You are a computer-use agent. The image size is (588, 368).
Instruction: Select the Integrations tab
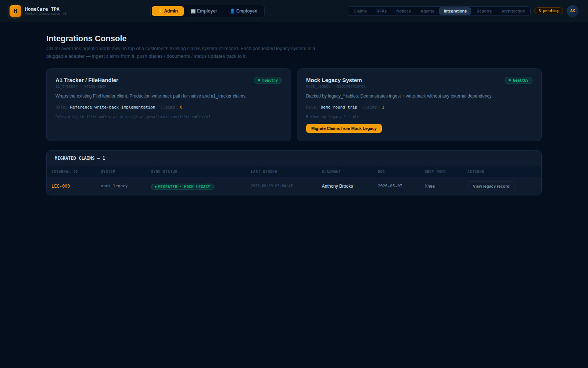tap(455, 11)
